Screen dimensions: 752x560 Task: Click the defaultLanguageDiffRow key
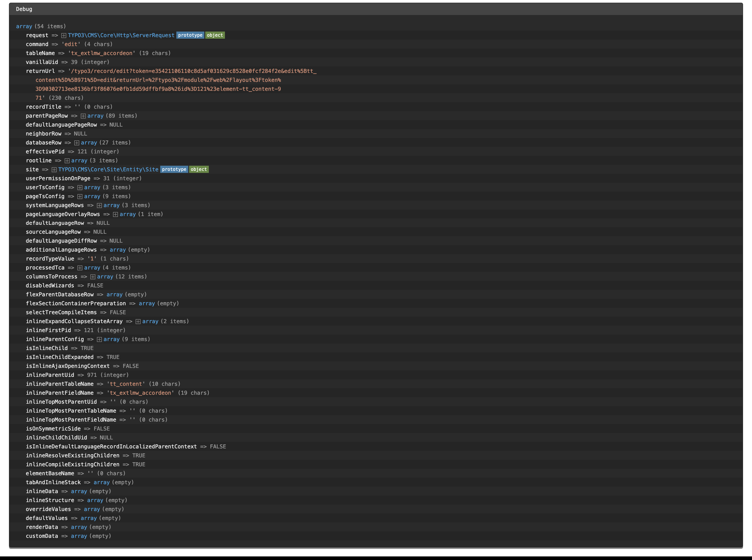(61, 241)
